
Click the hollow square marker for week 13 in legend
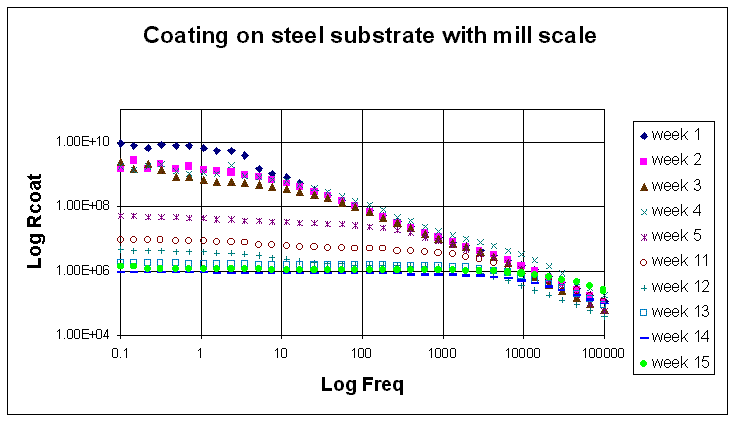(644, 313)
